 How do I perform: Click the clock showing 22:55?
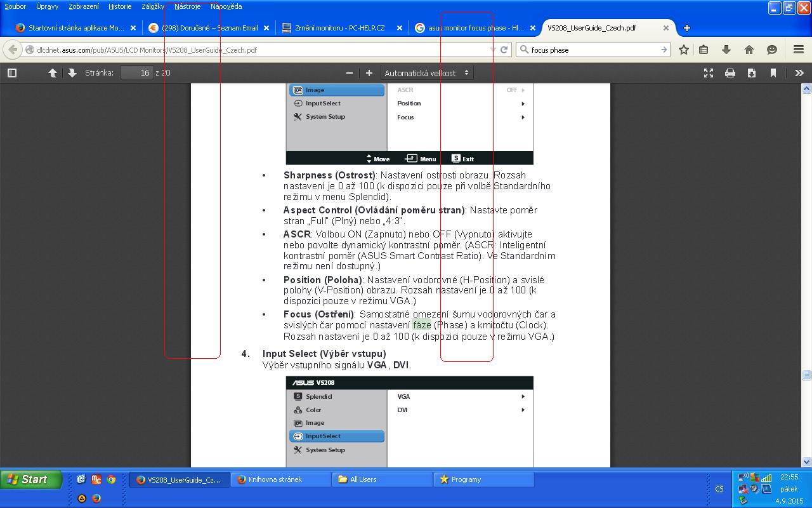point(789,477)
